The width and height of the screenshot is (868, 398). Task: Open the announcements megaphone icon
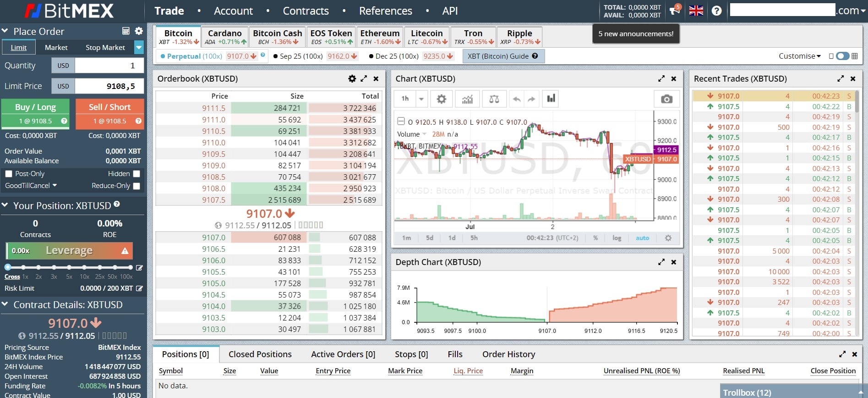tap(675, 10)
